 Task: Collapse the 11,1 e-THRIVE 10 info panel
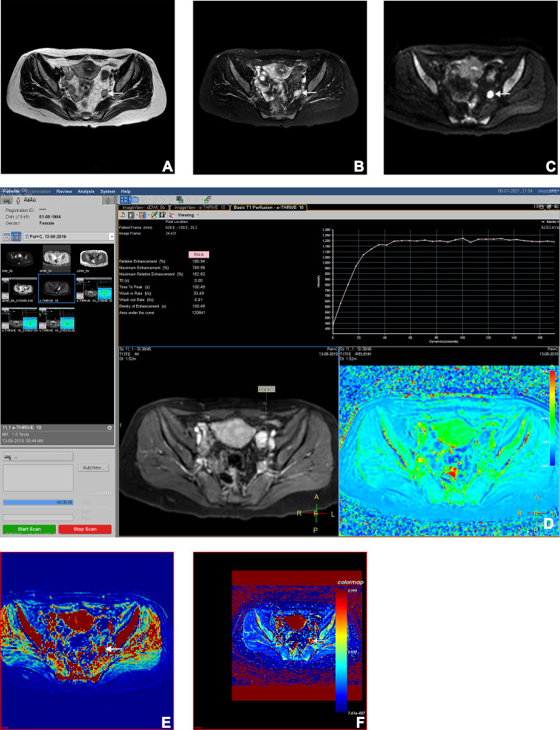(x=110, y=427)
